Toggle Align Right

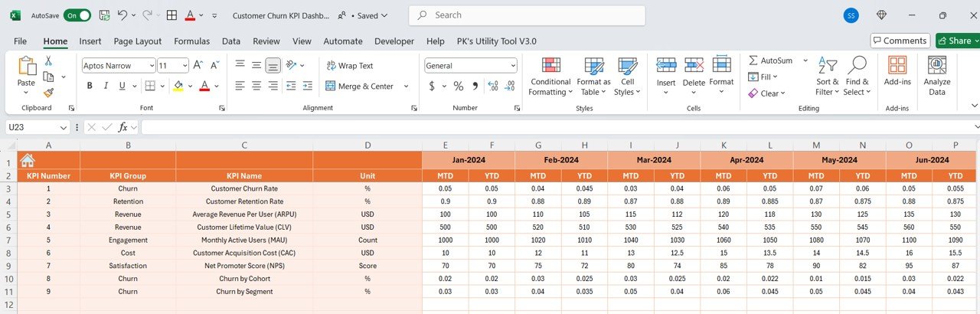(x=273, y=86)
